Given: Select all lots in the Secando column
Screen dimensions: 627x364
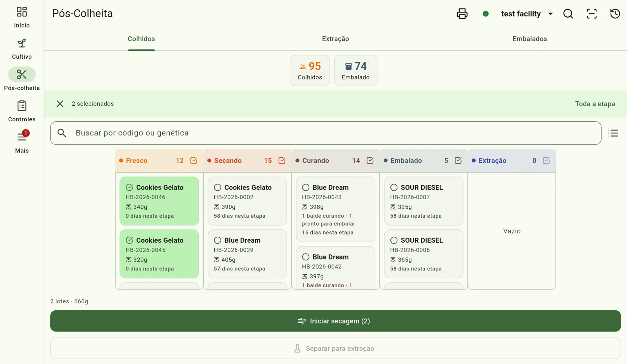Looking at the screenshot, I should pyautogui.click(x=282, y=160).
